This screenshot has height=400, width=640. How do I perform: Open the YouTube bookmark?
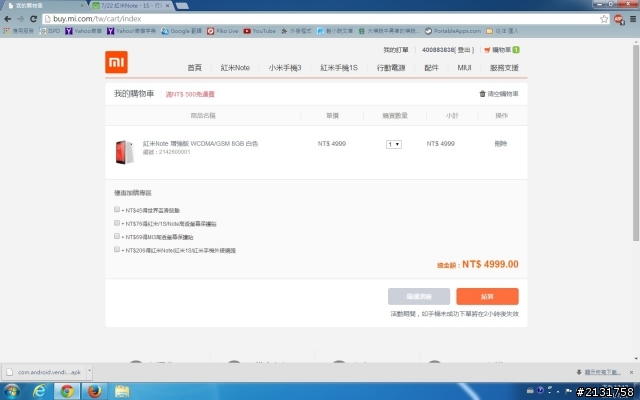pyautogui.click(x=260, y=31)
